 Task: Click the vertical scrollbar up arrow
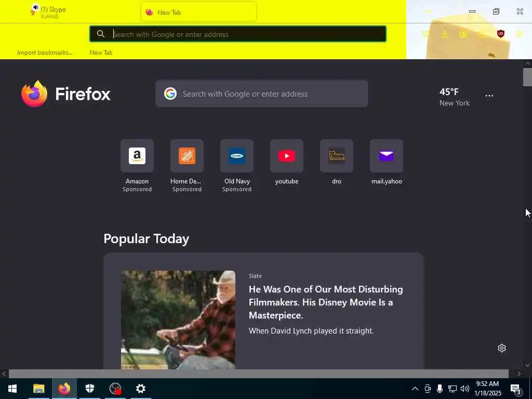pyautogui.click(x=528, y=63)
